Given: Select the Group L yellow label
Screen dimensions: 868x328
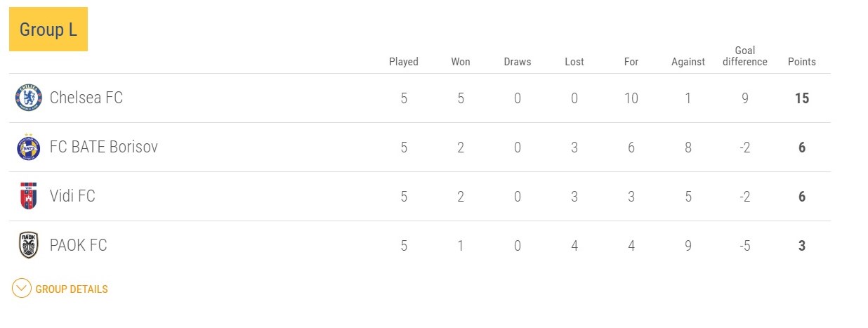Looking at the screenshot, I should pos(48,29).
